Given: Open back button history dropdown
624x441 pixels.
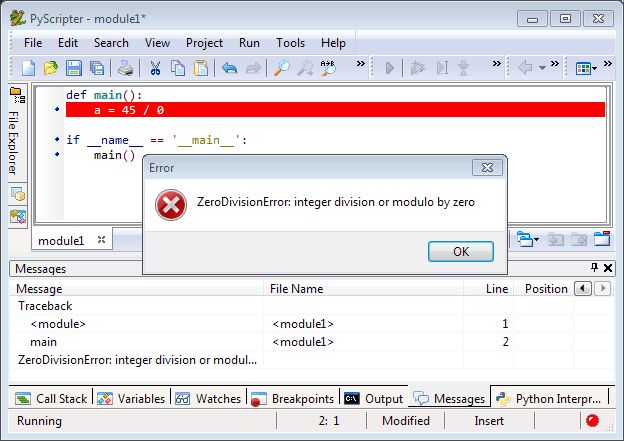Looking at the screenshot, I should point(542,68).
